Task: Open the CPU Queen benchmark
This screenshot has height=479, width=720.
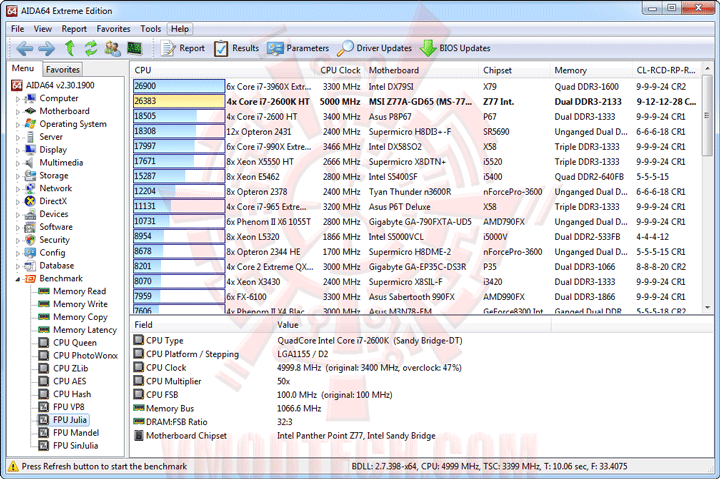Action: (68, 342)
